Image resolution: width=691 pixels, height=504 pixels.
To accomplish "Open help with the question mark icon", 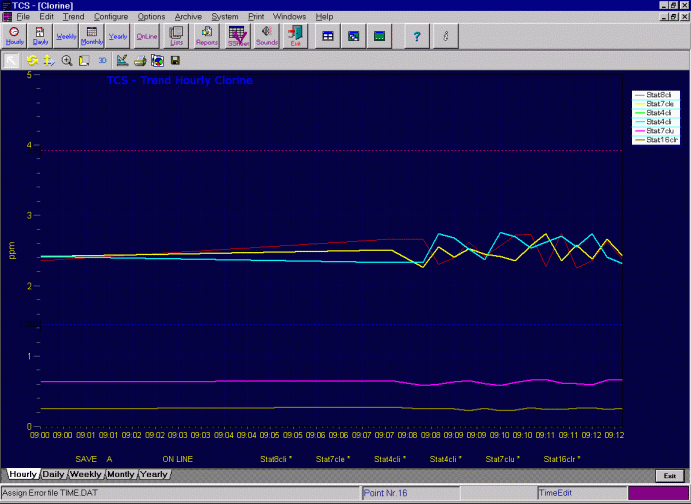I will (x=417, y=36).
